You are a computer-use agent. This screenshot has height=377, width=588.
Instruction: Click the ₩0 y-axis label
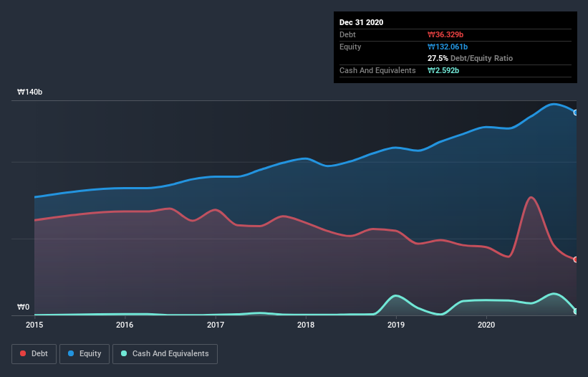point(23,307)
